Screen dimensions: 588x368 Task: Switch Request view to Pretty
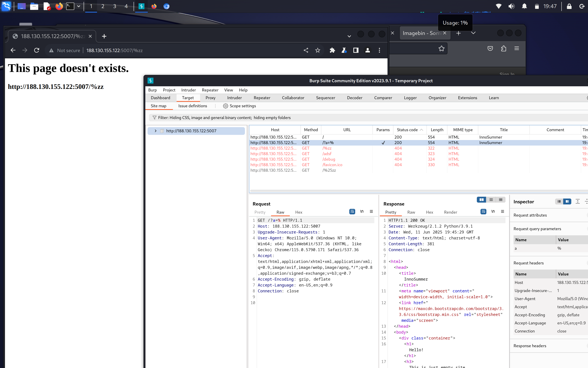[x=260, y=212]
